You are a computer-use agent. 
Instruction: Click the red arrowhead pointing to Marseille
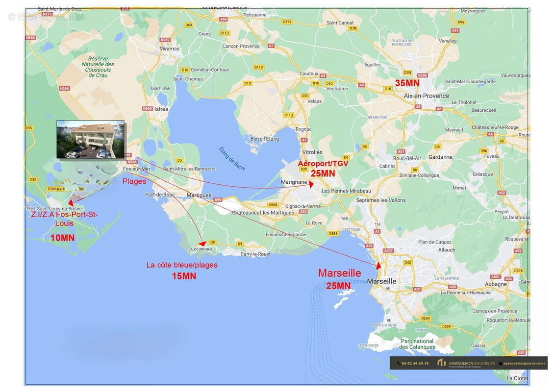click(x=378, y=266)
